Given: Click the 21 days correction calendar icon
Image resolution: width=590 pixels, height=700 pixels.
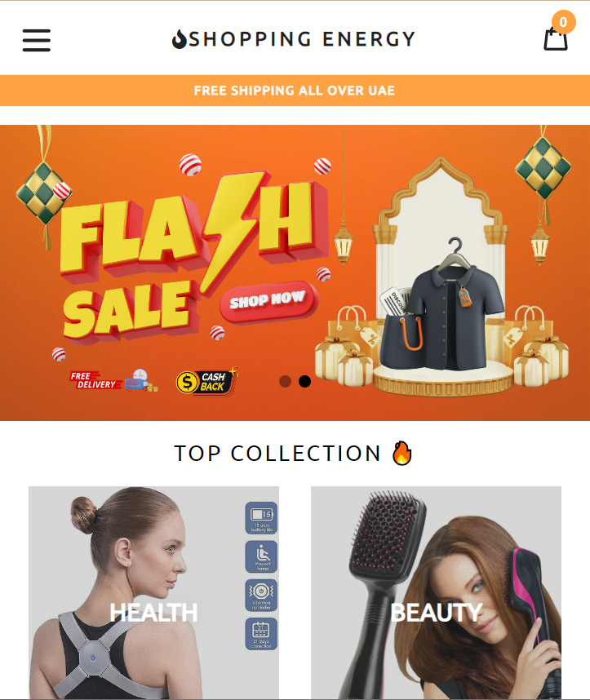Looking at the screenshot, I should click(x=261, y=634).
